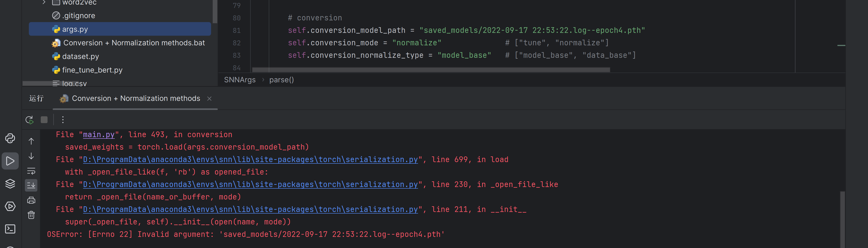The width and height of the screenshot is (868, 248).
Task: Toggle soft-wrap in run console
Action: pos(31,171)
